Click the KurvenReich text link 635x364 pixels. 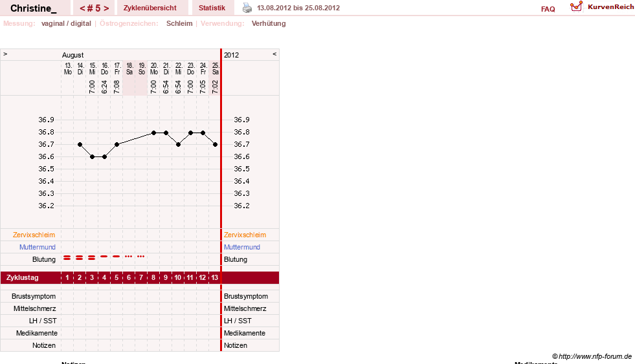pos(610,7)
